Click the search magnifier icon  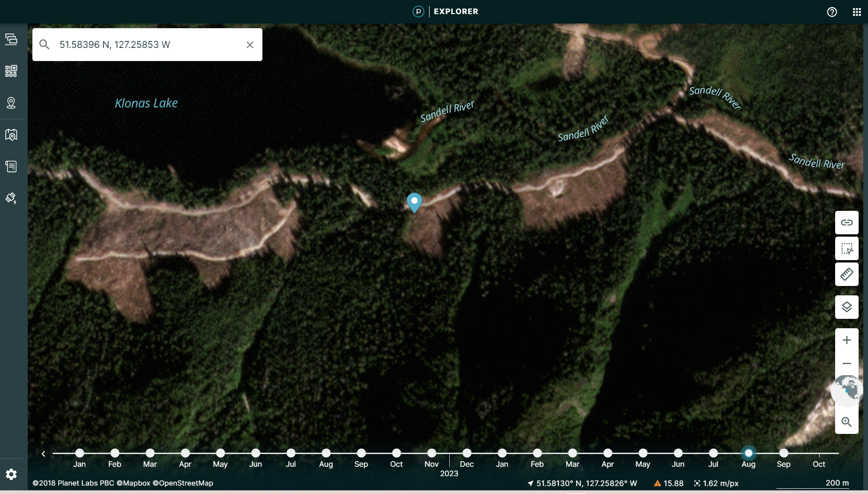(x=45, y=45)
